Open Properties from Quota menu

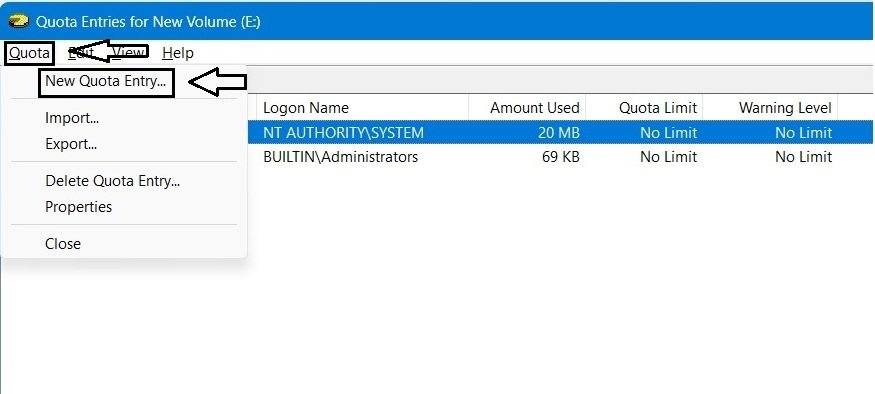click(x=79, y=207)
